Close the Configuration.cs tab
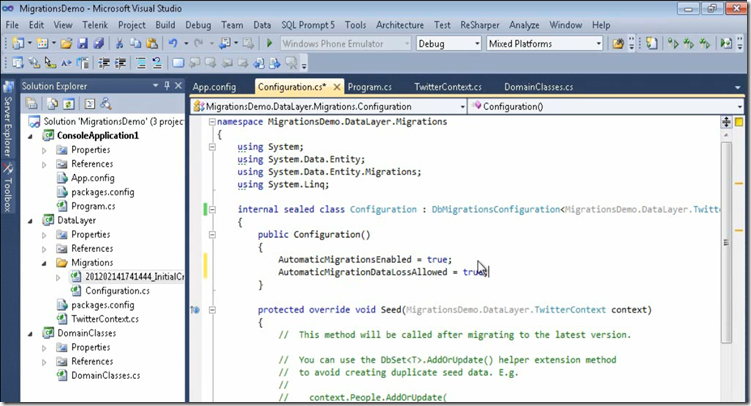This screenshot has width=751, height=406. coord(337,87)
